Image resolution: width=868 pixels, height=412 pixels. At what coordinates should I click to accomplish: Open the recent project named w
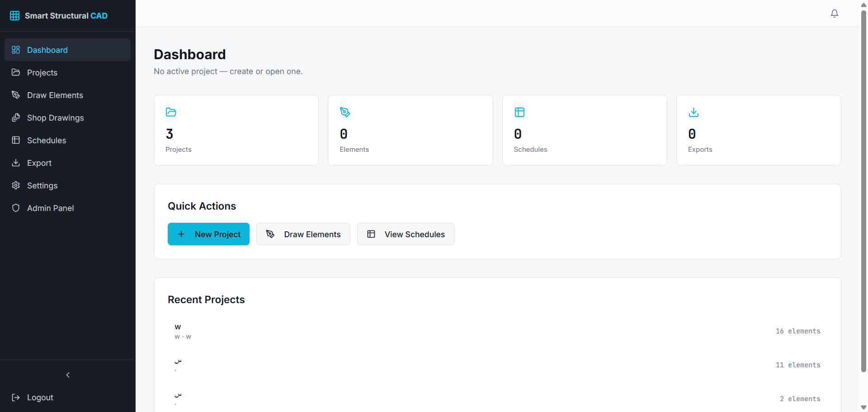click(x=497, y=331)
